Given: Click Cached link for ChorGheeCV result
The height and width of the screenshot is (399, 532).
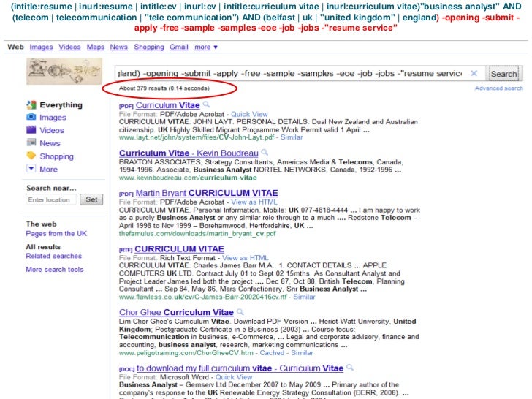Looking at the screenshot, I should (x=272, y=353).
